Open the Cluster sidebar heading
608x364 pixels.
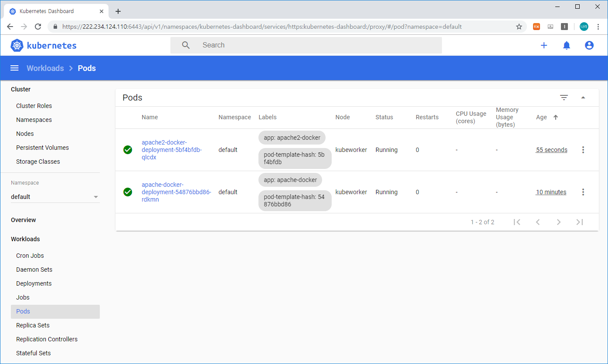20,89
